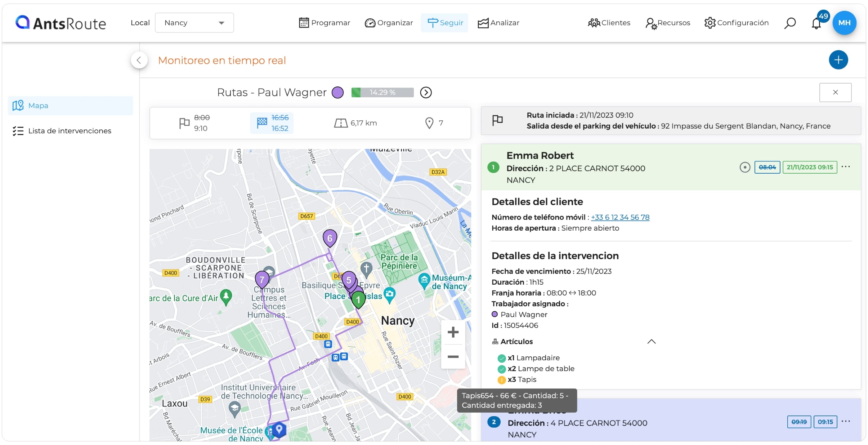Zoom out on the map
Screen dimensions: 868x445
pyautogui.click(x=453, y=357)
